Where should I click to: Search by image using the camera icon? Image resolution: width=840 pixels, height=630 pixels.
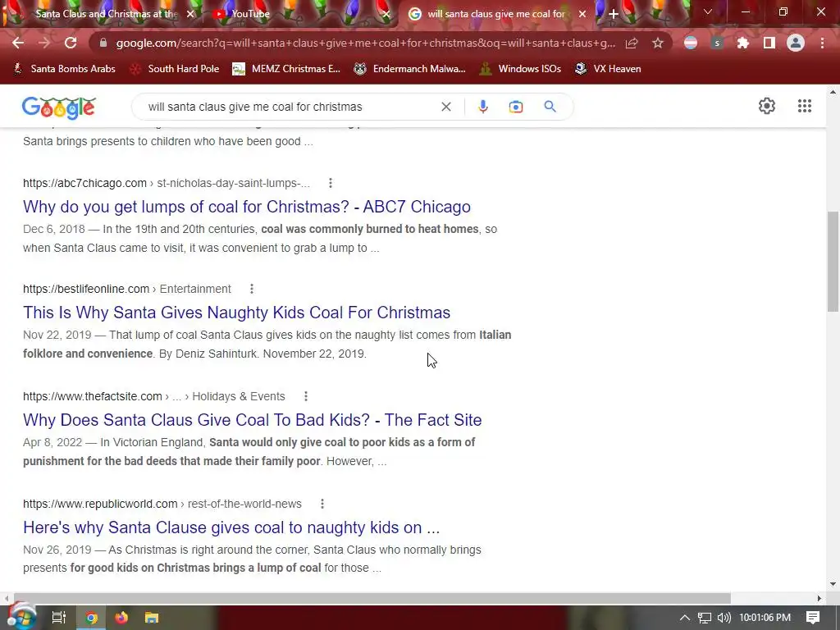[x=515, y=107]
